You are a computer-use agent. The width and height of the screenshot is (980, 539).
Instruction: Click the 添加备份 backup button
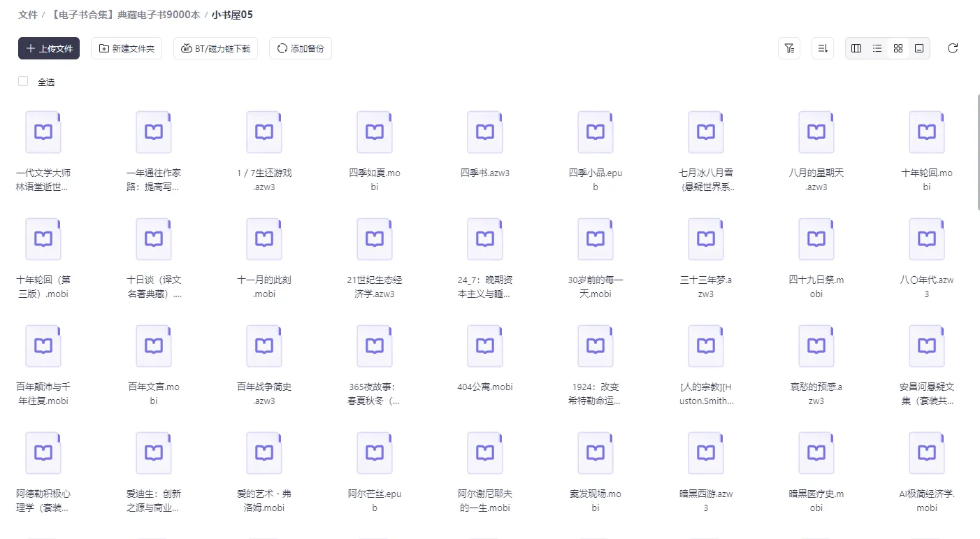click(301, 48)
